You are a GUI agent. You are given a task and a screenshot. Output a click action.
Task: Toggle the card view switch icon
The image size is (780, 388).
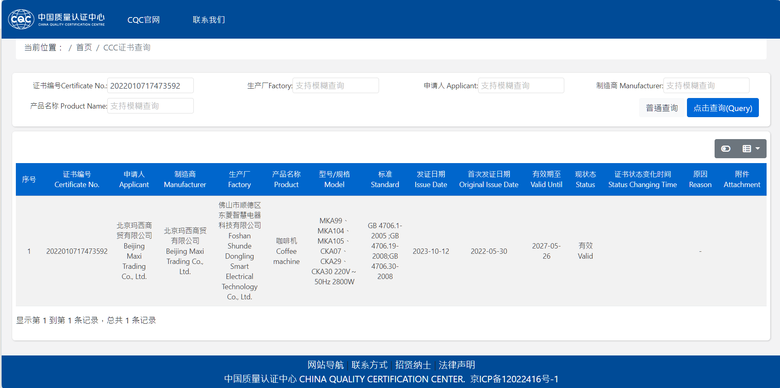[726, 149]
